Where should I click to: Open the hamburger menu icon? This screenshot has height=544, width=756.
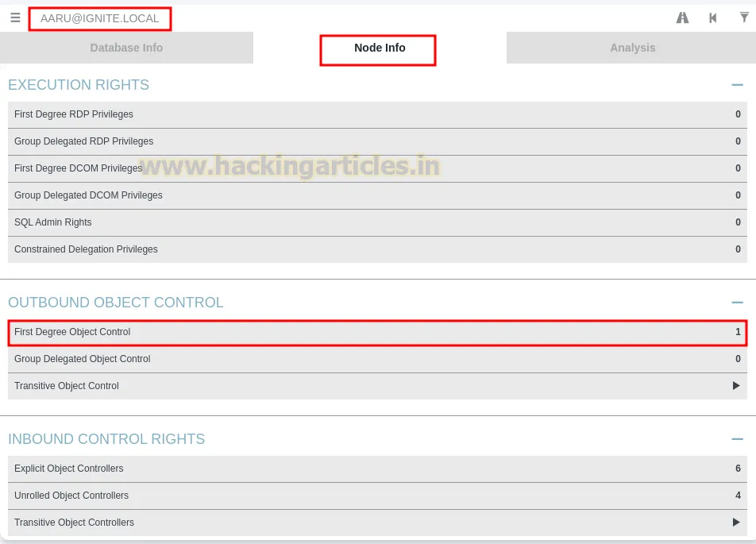point(15,17)
